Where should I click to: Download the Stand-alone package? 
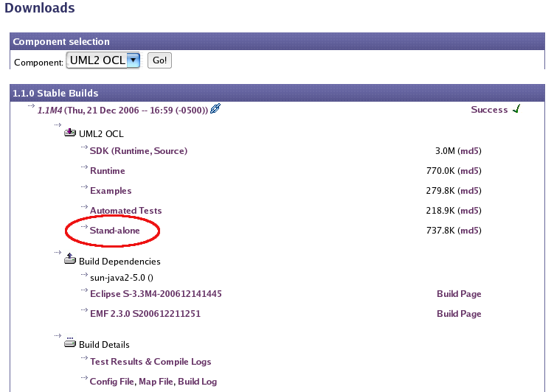115,231
